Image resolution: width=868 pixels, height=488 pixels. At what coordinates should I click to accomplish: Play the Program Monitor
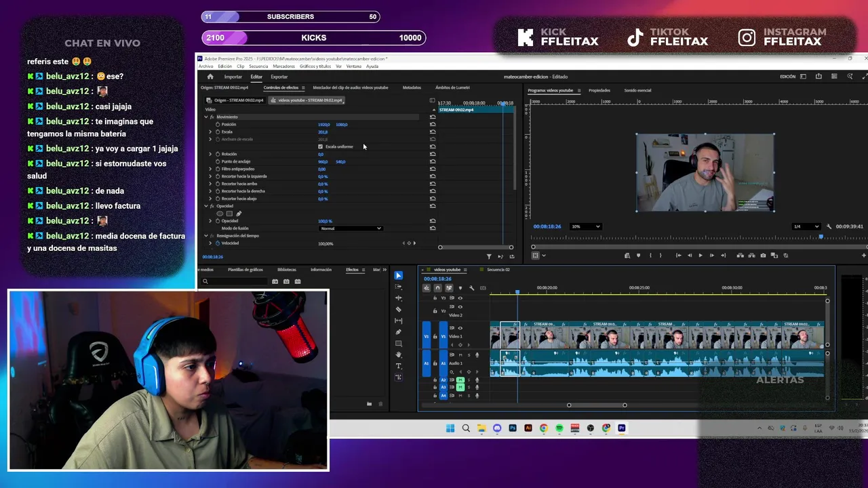[x=701, y=256]
